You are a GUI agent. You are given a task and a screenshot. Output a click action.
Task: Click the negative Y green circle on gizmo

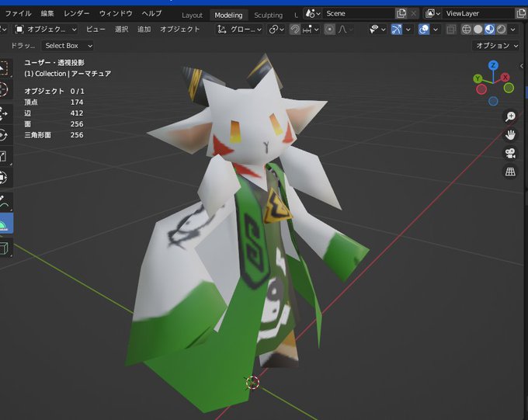pos(509,89)
